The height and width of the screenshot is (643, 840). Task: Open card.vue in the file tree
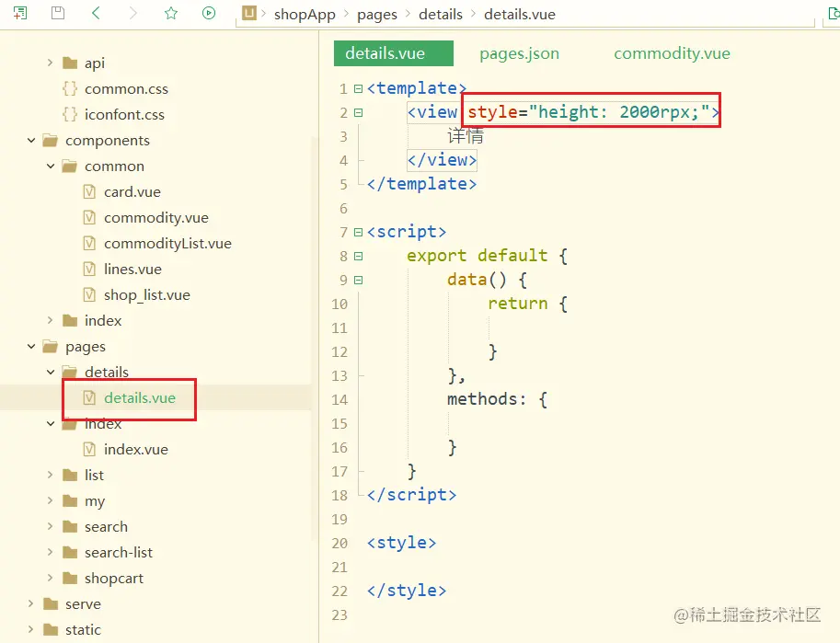(x=132, y=192)
